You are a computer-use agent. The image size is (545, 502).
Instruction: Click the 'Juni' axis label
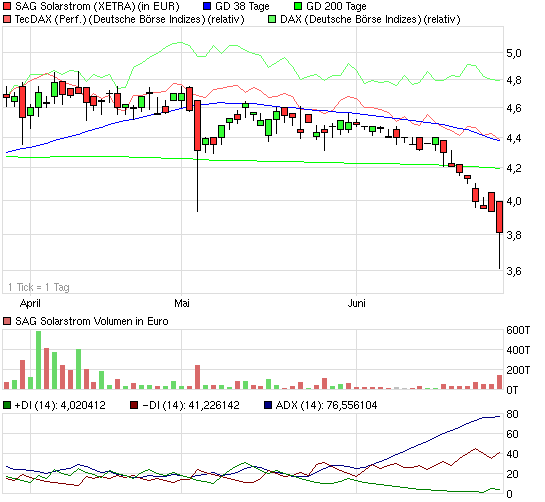click(x=357, y=303)
